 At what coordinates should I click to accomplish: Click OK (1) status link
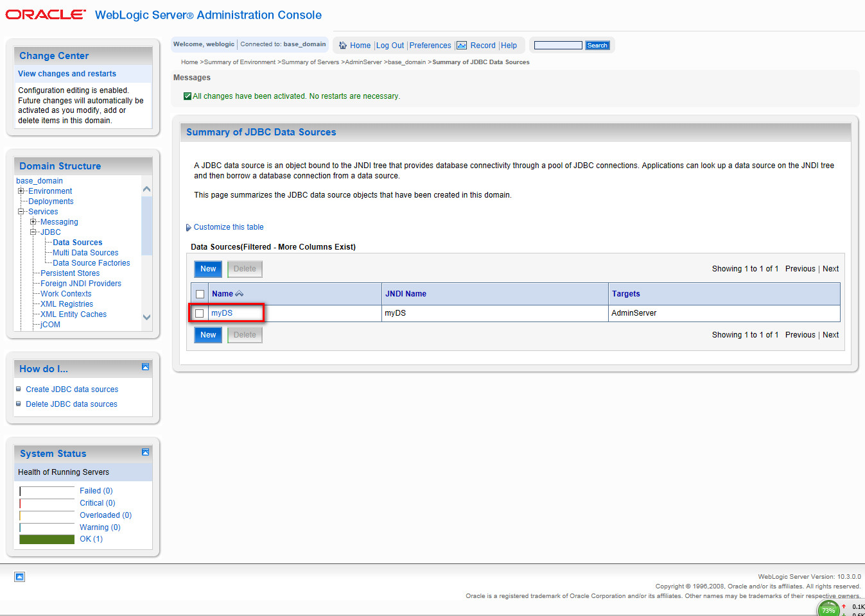pos(91,539)
